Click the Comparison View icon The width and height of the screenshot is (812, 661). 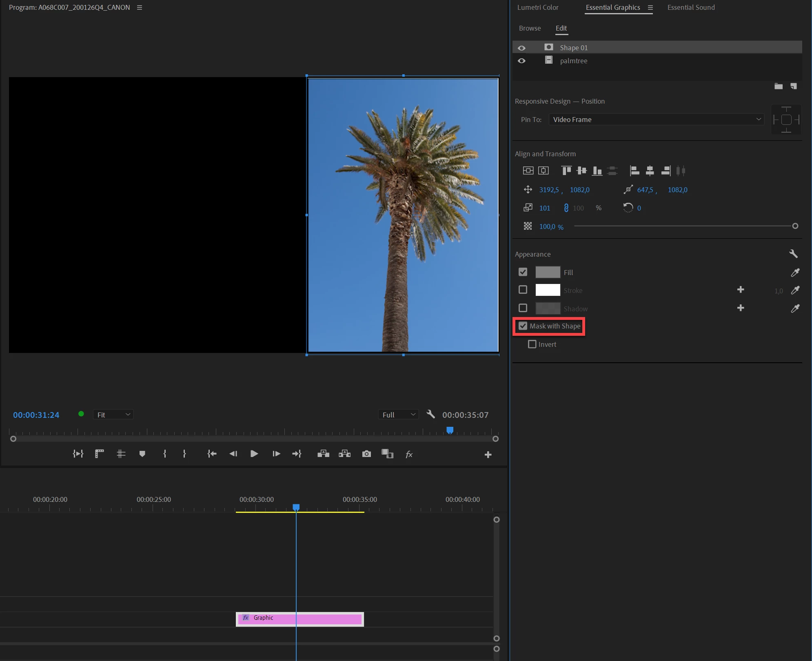(387, 454)
